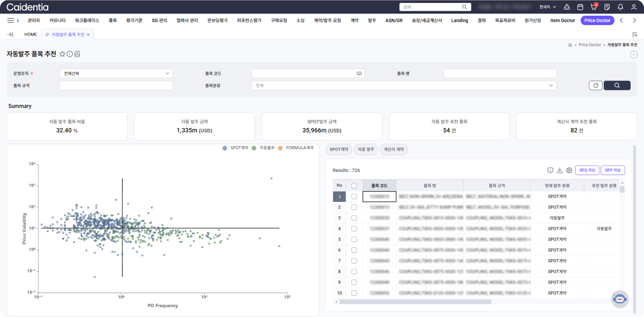Viewport: 644px width, 317px height.
Task: Click the refresh reset button in filters
Action: pyautogui.click(x=595, y=85)
